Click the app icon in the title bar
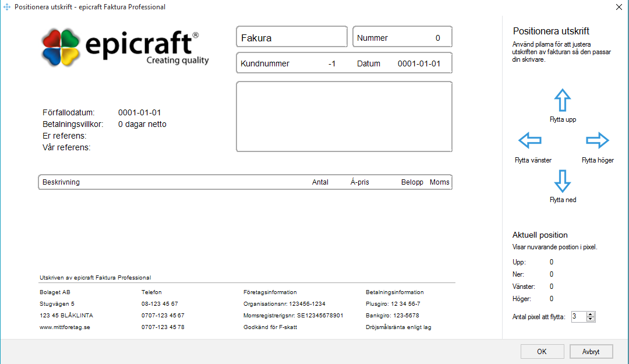The width and height of the screenshot is (629, 364). 7,7
